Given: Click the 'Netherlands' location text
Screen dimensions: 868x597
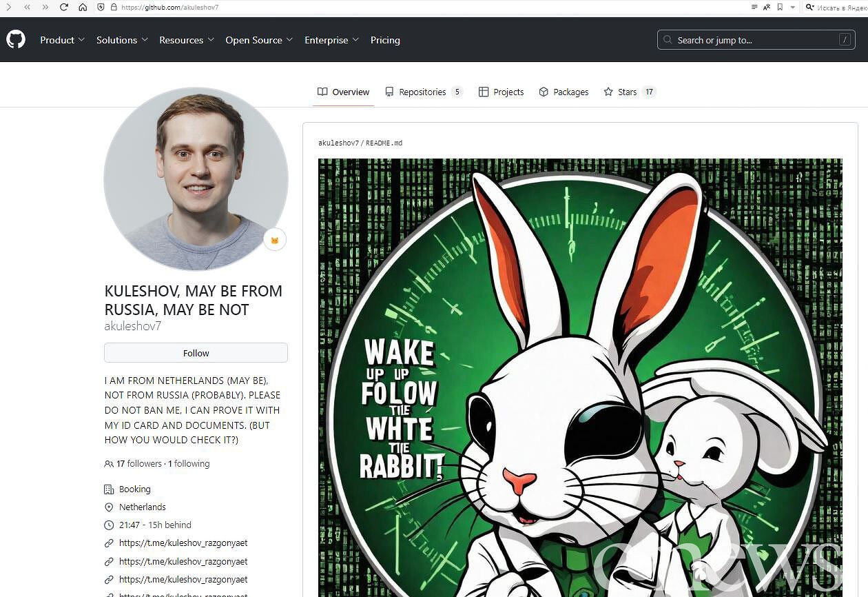Looking at the screenshot, I should (143, 507).
